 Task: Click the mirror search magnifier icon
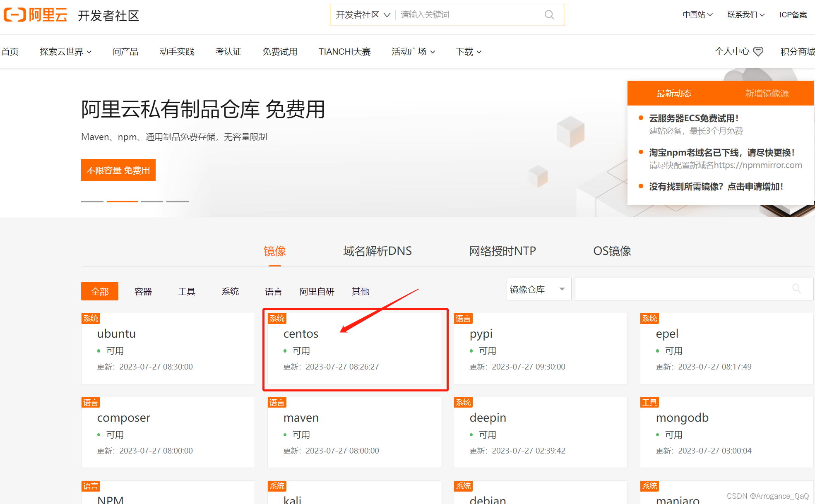click(x=796, y=288)
